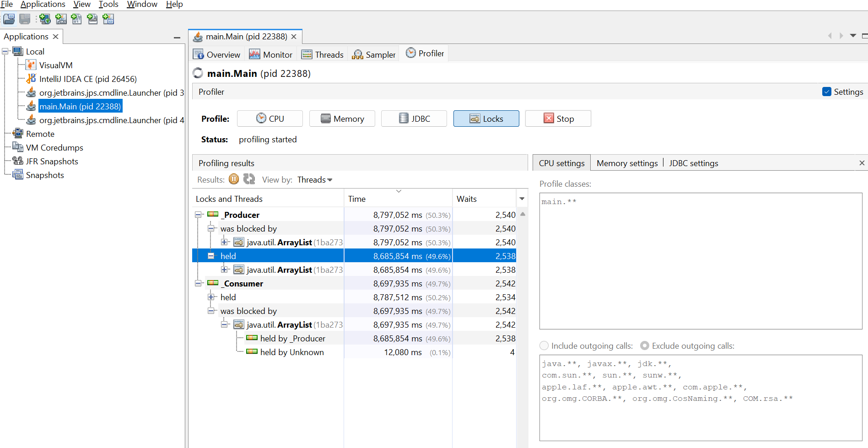Expand the held node under _Consumer

pyautogui.click(x=211, y=297)
